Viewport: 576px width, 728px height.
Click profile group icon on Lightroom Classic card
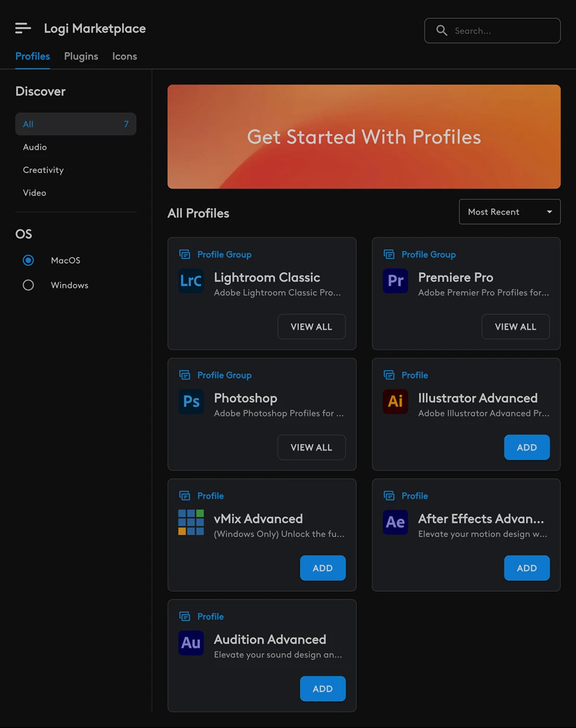185,254
